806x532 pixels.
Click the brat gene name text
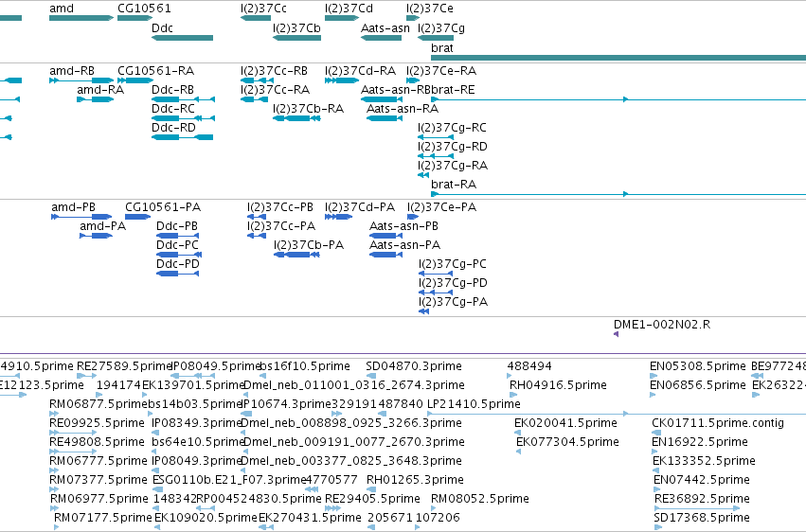(x=442, y=47)
